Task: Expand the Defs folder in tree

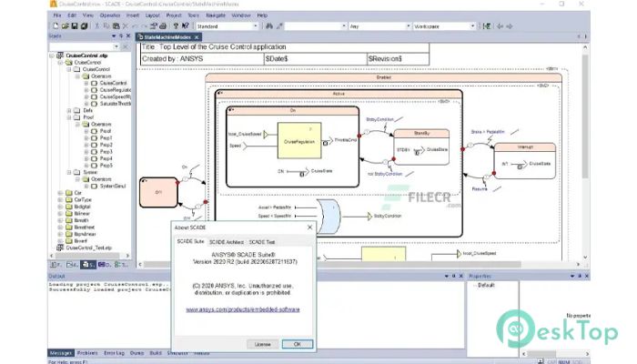Action: pos(69,110)
